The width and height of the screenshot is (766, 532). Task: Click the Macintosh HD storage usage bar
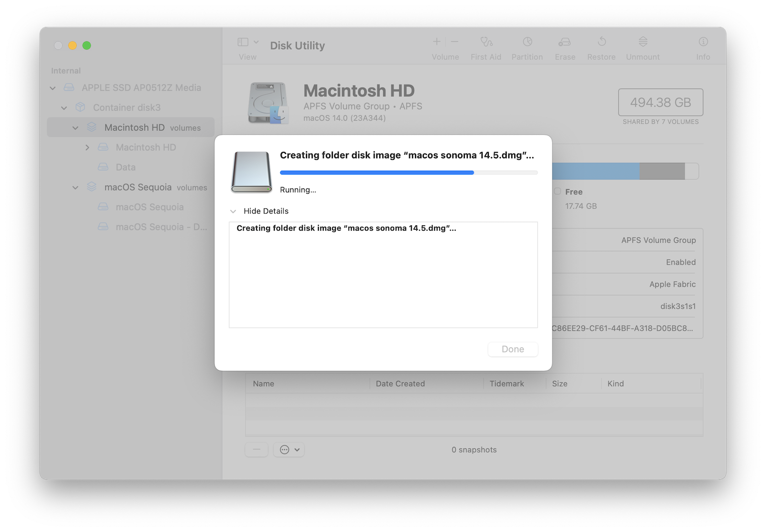coord(625,171)
